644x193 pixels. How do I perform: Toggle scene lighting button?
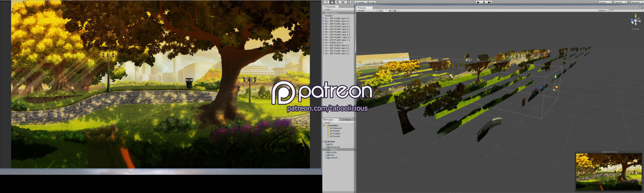point(386,10)
